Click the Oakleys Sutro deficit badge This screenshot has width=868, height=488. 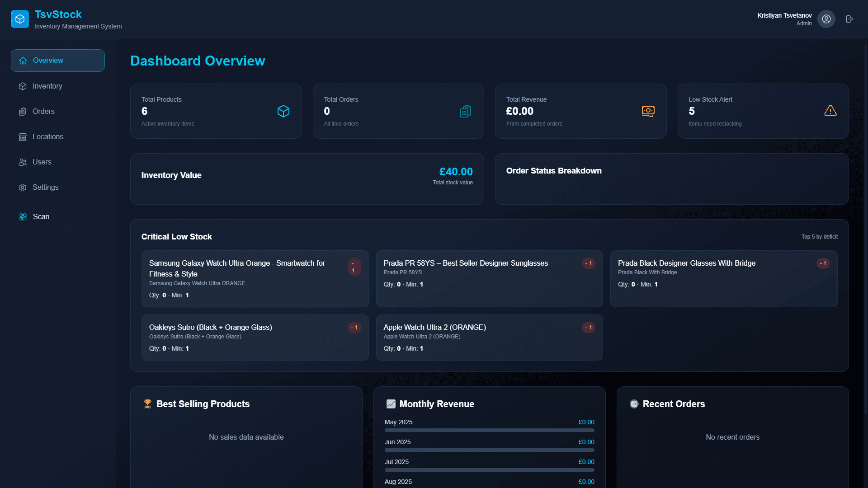[x=354, y=328]
